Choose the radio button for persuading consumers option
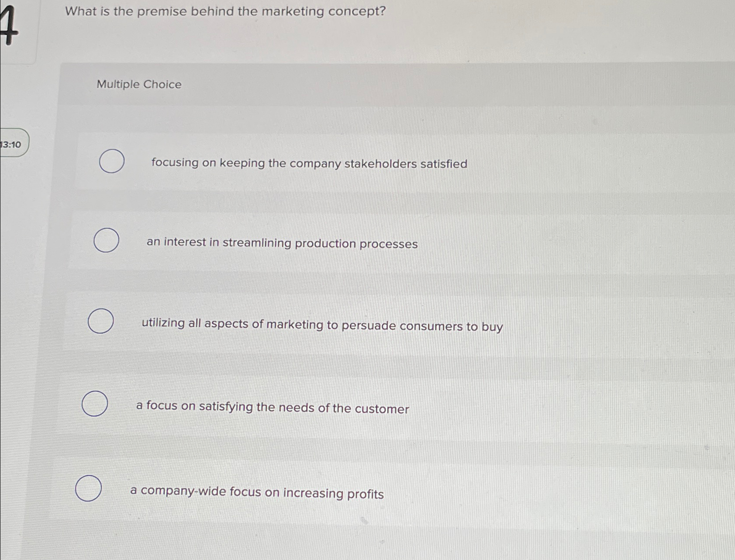 point(101,321)
